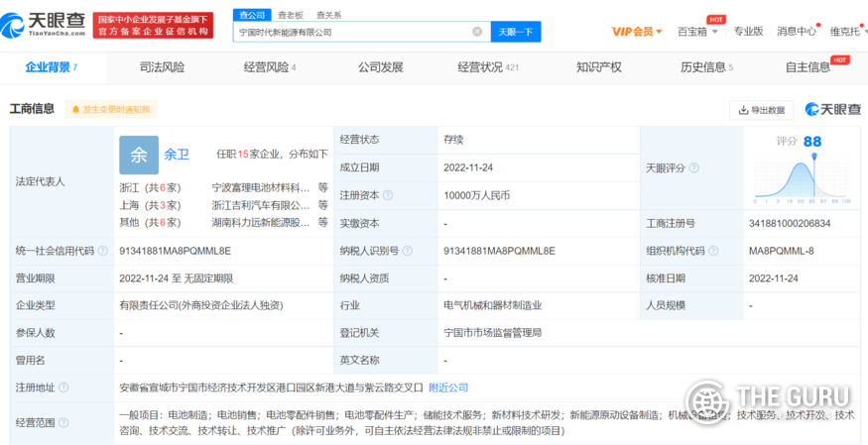868x445 pixels.
Task: Select the 经营状况 tab
Action: pos(488,67)
